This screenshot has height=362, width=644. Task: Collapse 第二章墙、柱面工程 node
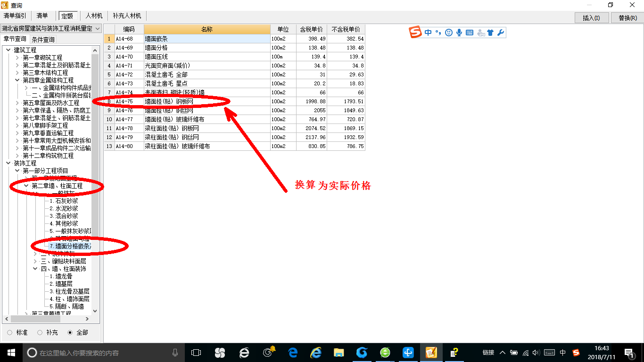26,186
